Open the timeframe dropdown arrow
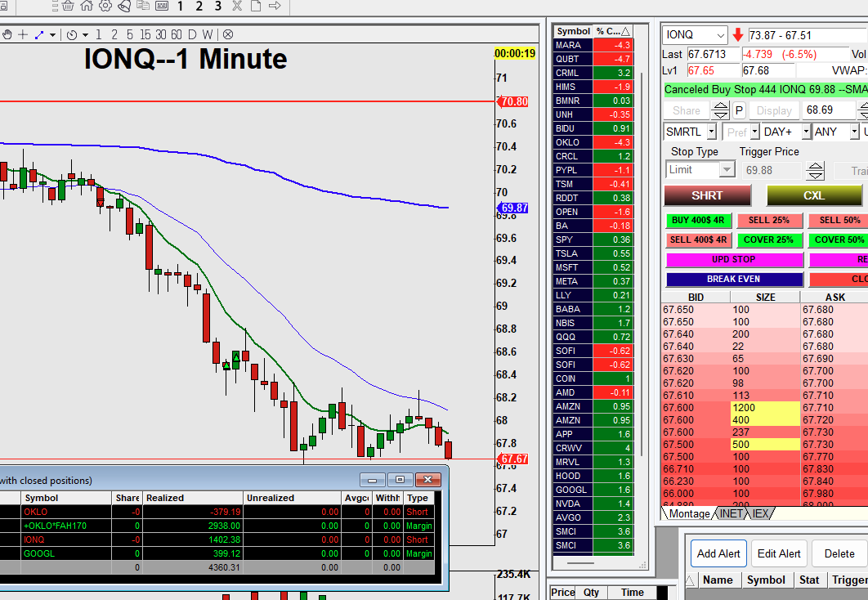The height and width of the screenshot is (600, 868). [85, 35]
